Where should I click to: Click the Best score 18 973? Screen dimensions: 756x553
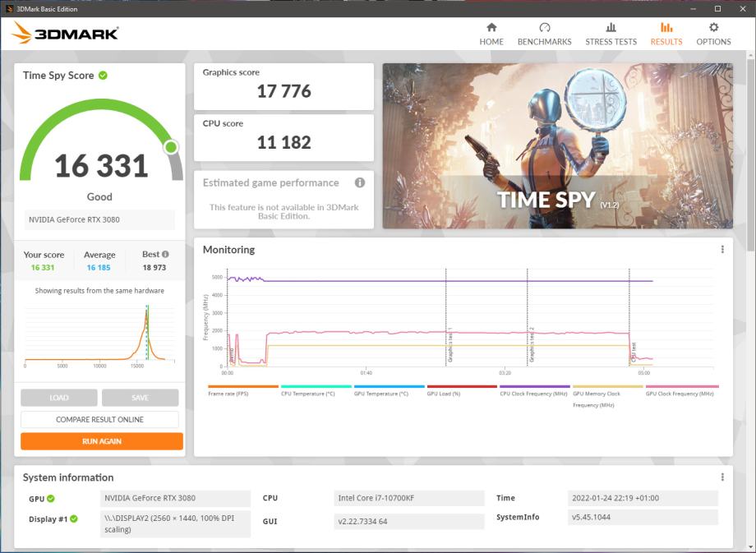(154, 268)
